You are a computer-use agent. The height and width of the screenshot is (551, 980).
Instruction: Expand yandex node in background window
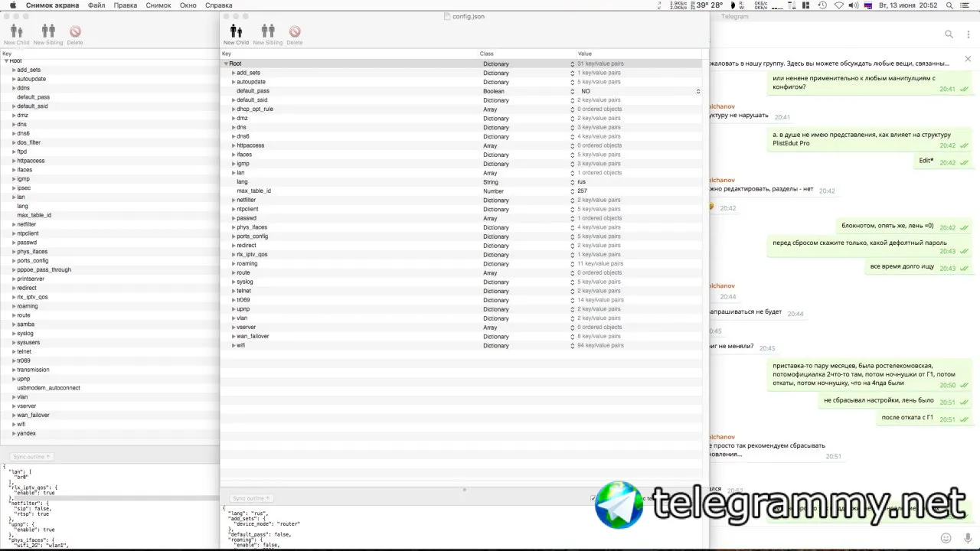14,433
